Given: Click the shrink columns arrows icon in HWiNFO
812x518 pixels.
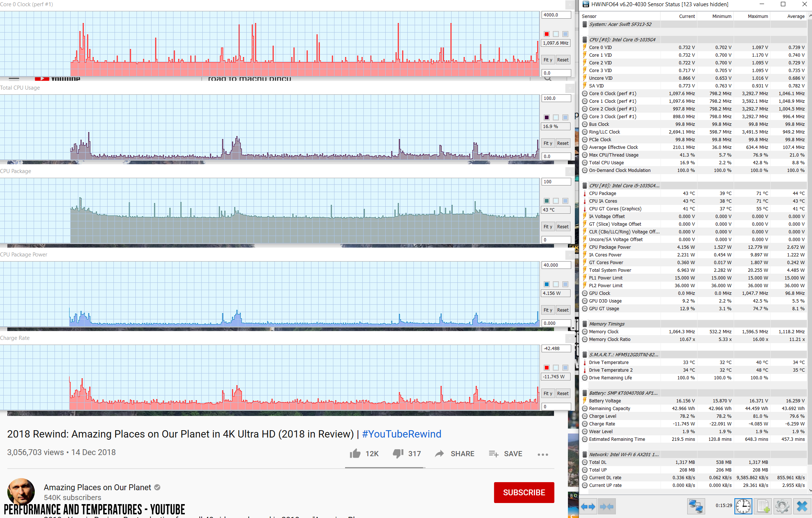Looking at the screenshot, I should click(x=607, y=507).
